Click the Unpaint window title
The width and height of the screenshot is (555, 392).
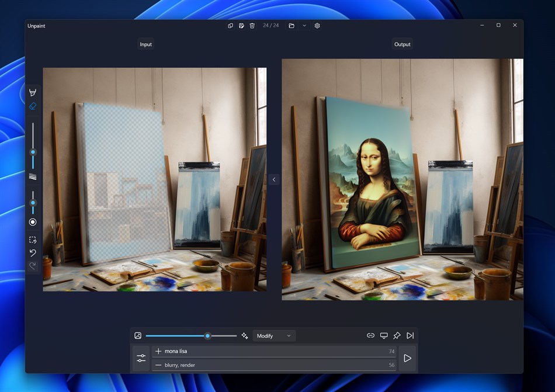click(36, 26)
